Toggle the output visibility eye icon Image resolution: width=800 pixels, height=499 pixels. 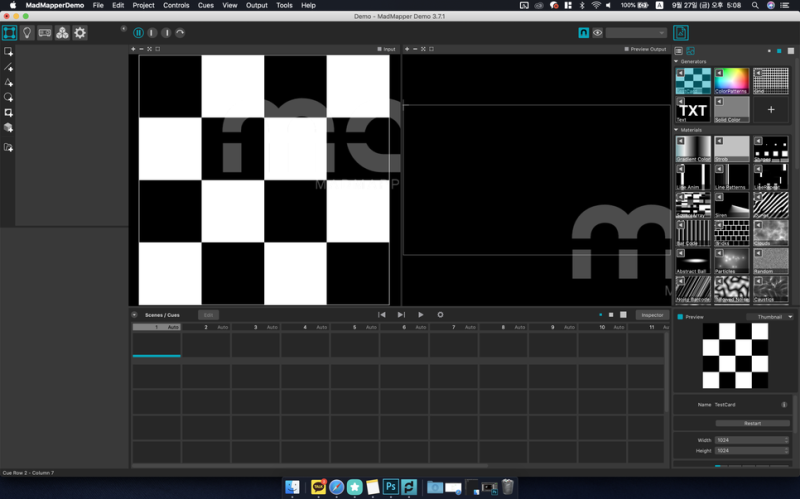click(x=597, y=33)
